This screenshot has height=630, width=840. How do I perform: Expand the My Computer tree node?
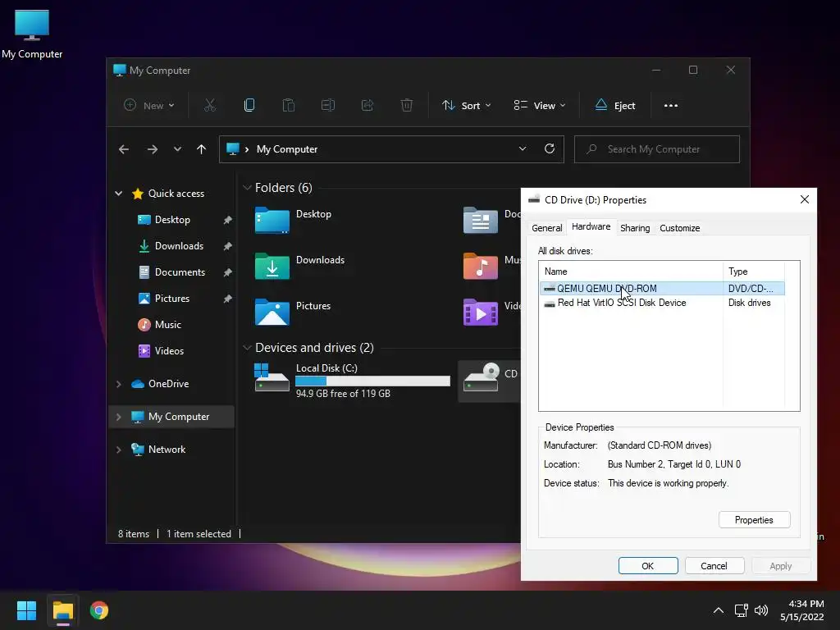click(118, 417)
